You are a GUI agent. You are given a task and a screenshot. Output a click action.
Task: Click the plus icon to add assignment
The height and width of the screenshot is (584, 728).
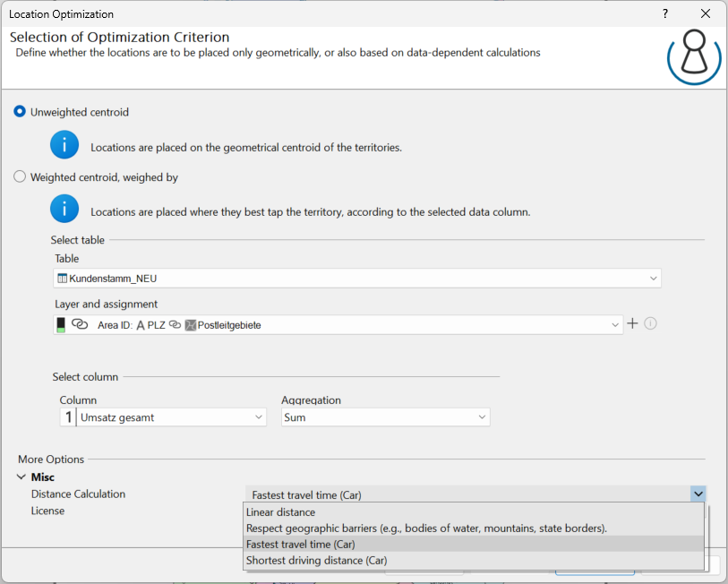click(632, 323)
